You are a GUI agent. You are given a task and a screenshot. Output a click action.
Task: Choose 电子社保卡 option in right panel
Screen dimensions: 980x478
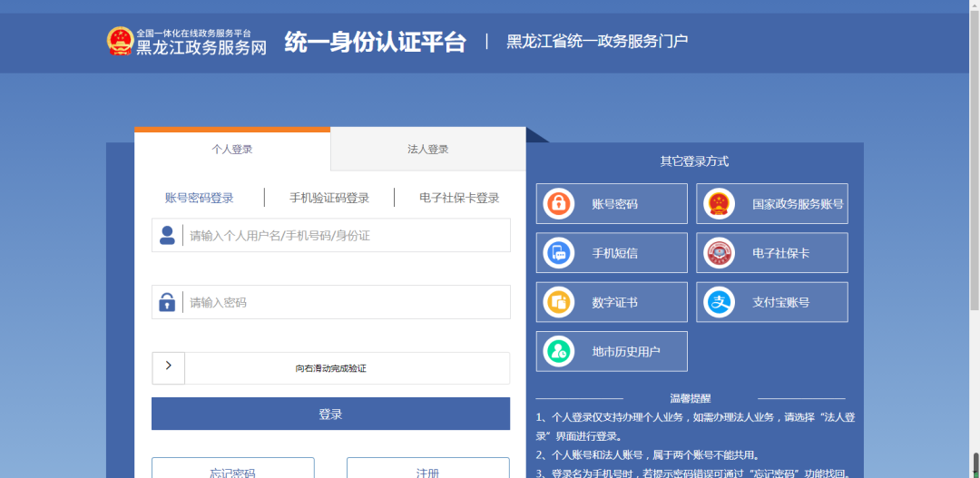(772, 253)
